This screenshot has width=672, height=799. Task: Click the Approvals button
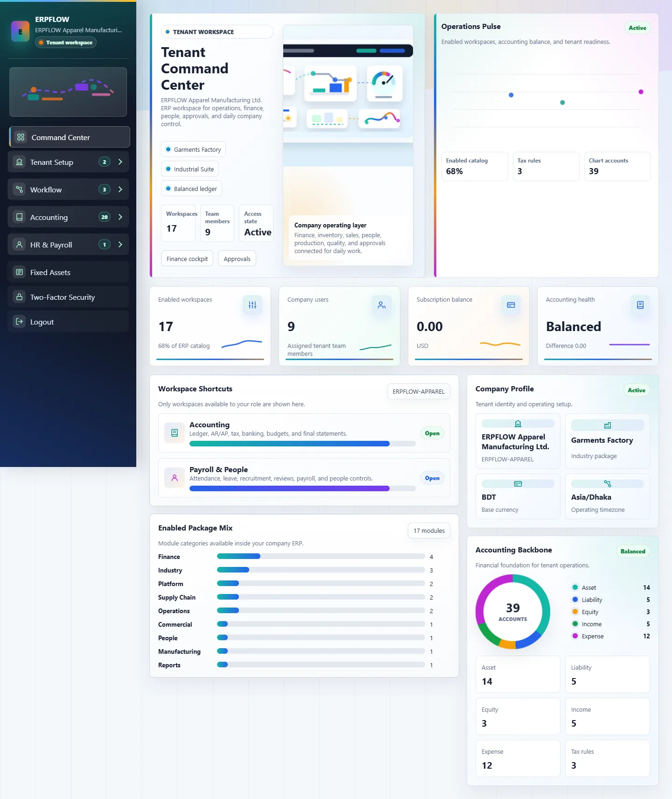tap(237, 259)
